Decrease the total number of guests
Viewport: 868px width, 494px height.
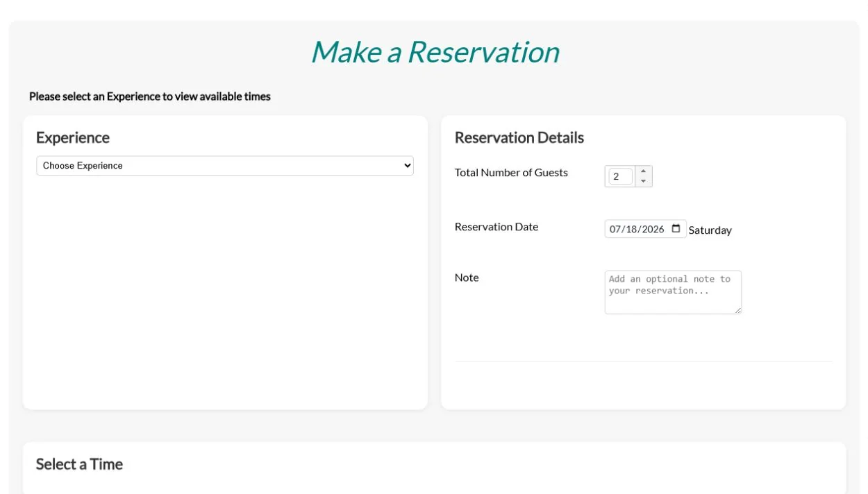click(x=643, y=181)
